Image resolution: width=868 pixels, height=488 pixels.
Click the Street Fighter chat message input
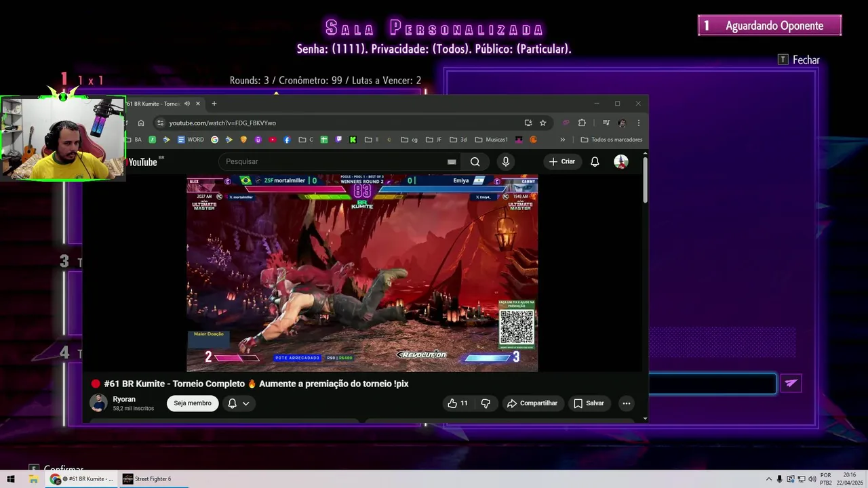point(712,384)
